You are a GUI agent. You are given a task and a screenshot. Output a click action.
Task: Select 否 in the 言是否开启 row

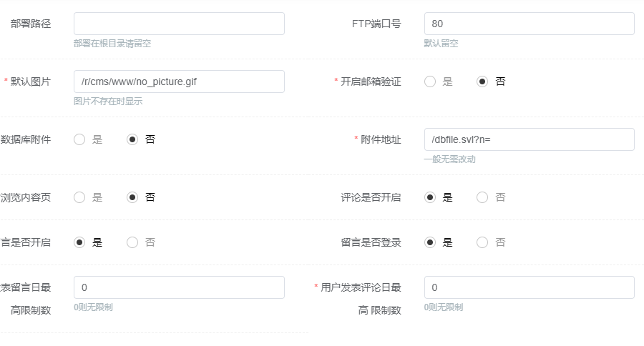pyautogui.click(x=132, y=242)
